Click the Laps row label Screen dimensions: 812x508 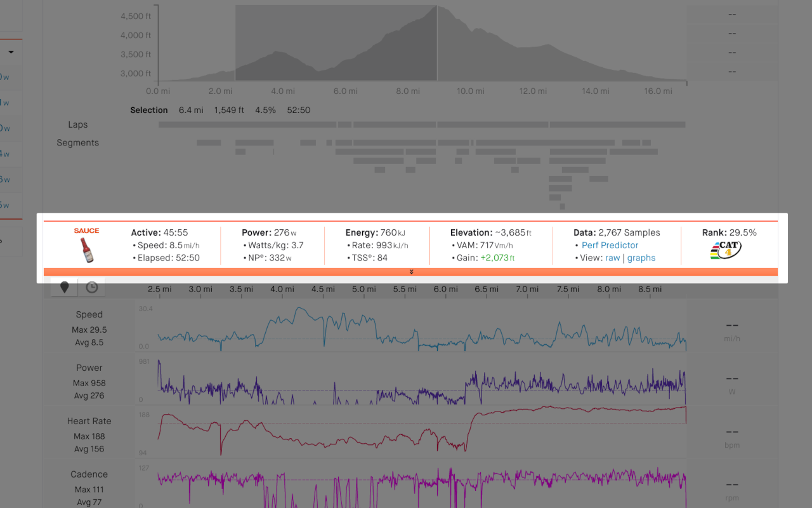(77, 124)
